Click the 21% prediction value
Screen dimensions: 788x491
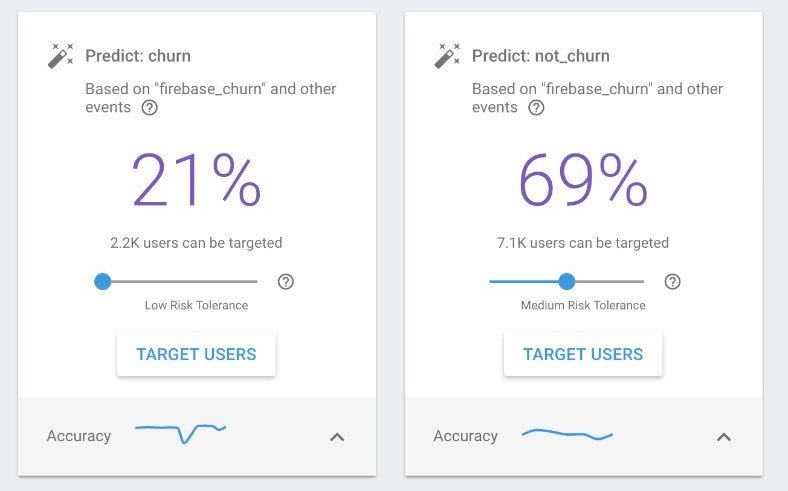point(196,180)
